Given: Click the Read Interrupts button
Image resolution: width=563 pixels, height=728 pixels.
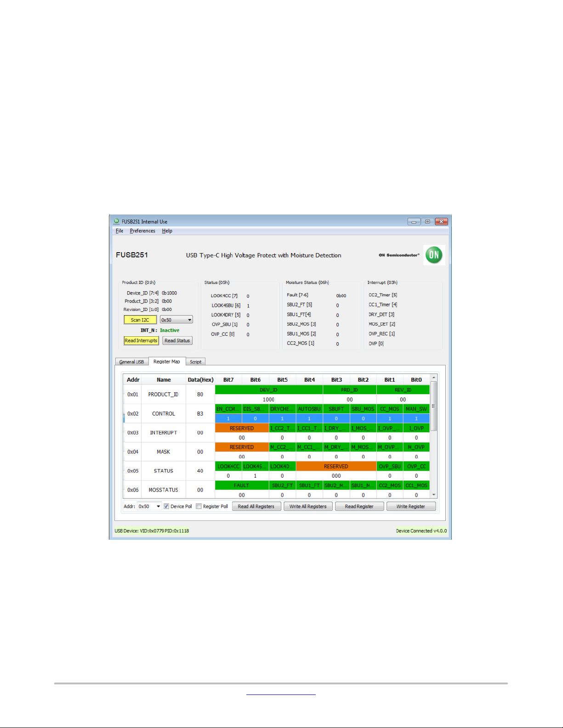Looking at the screenshot, I should (141, 340).
